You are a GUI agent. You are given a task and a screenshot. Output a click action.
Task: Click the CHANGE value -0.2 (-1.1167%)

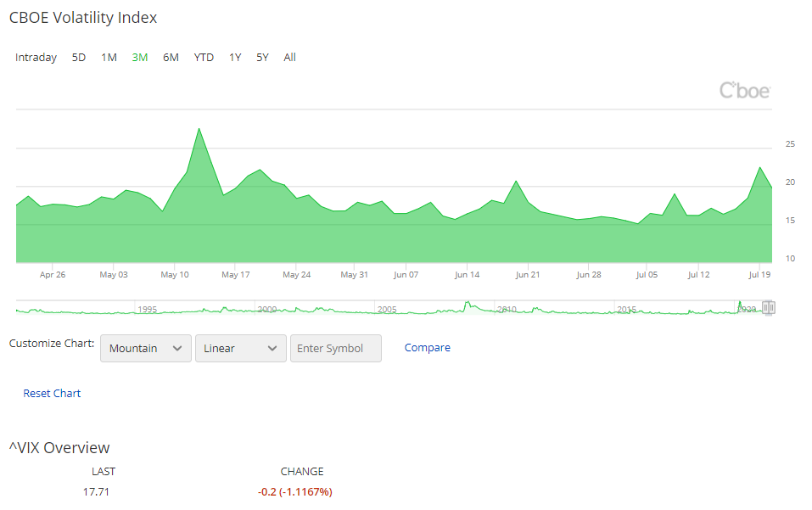[x=295, y=492]
